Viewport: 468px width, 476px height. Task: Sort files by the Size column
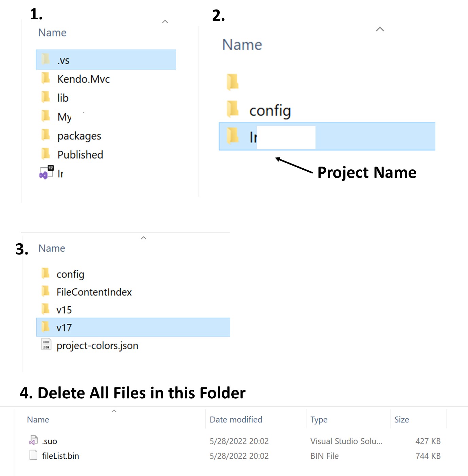(401, 420)
